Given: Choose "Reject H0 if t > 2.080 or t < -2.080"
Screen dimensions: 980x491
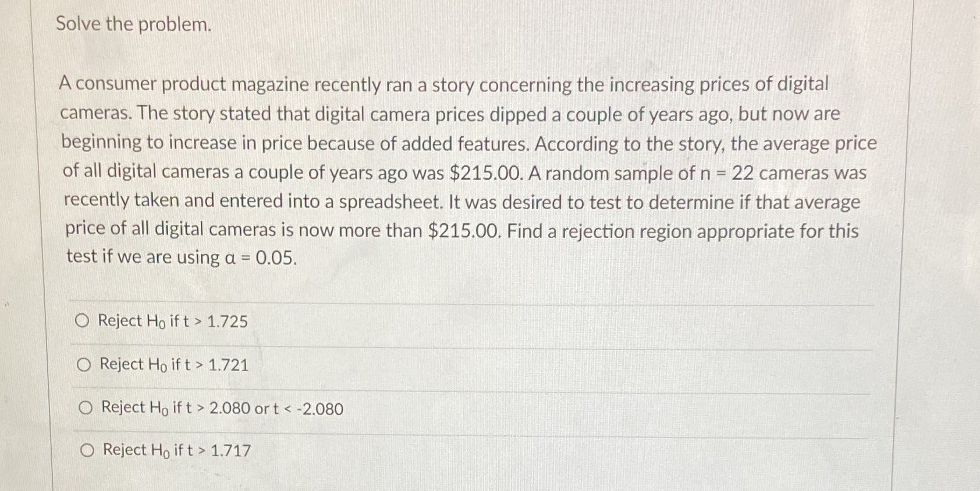Looking at the screenshot, I should tap(221, 408).
